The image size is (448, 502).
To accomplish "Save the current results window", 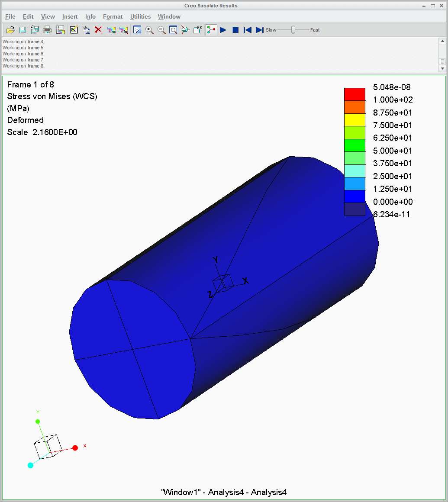I will tap(22, 30).
